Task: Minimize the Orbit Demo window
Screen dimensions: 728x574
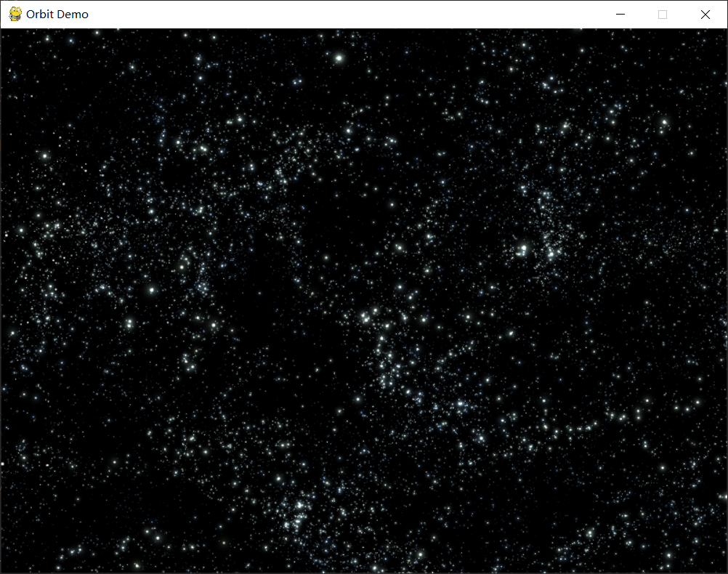Action: (x=620, y=15)
